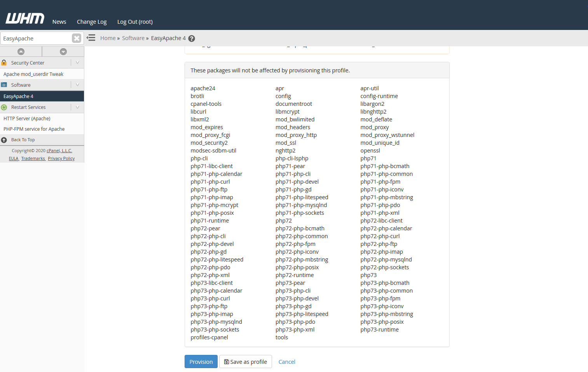Click the EasyApache 4 breadcrumb title
Image resolution: width=588 pixels, height=372 pixels.
click(168, 38)
